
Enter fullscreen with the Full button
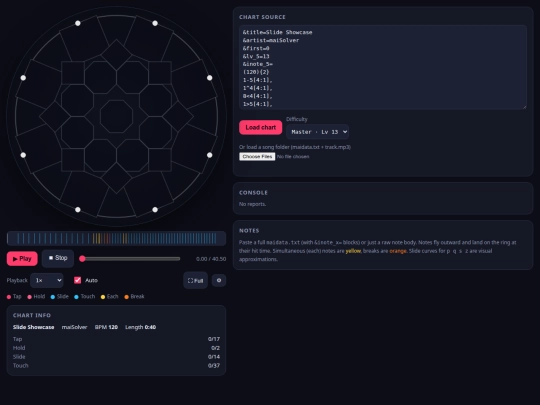point(195,280)
